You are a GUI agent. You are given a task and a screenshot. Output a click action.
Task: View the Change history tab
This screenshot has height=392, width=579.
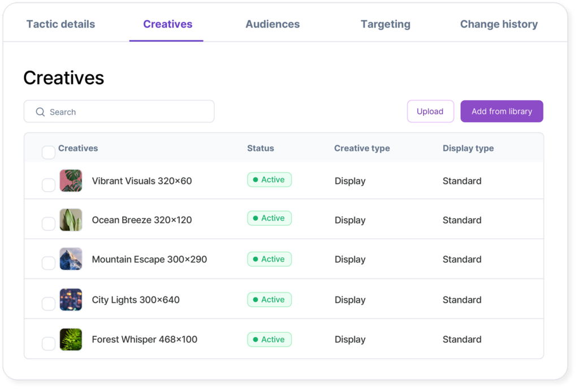tap(499, 24)
